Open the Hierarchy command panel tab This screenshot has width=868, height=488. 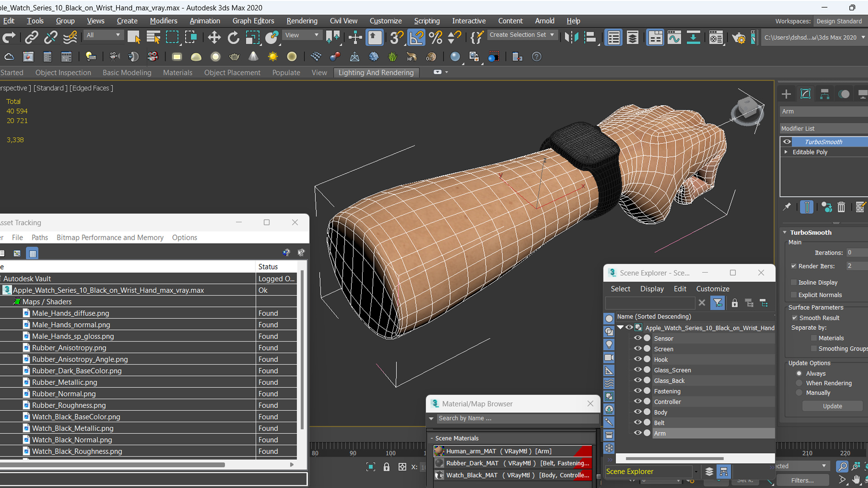[x=825, y=94]
